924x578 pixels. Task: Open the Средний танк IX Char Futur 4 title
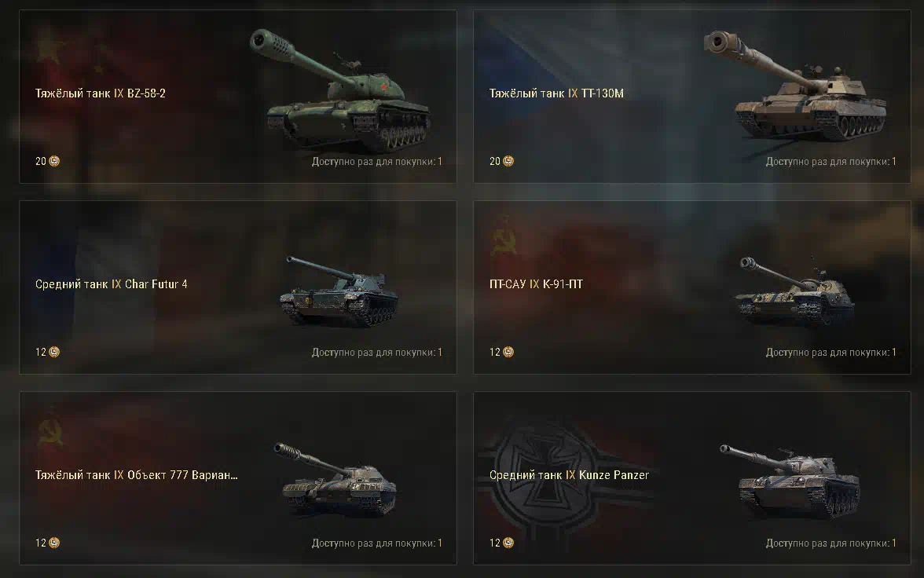pos(112,284)
